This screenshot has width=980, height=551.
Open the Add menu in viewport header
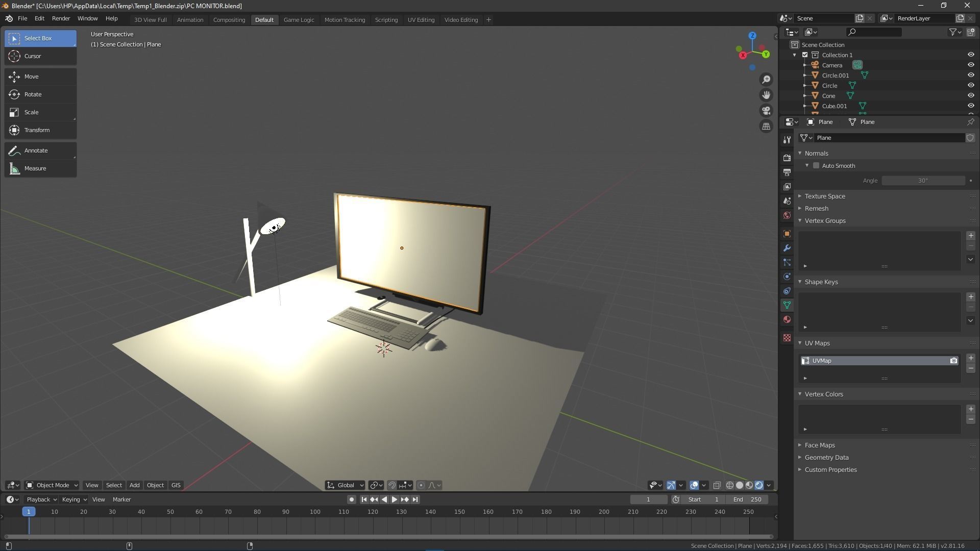point(134,485)
